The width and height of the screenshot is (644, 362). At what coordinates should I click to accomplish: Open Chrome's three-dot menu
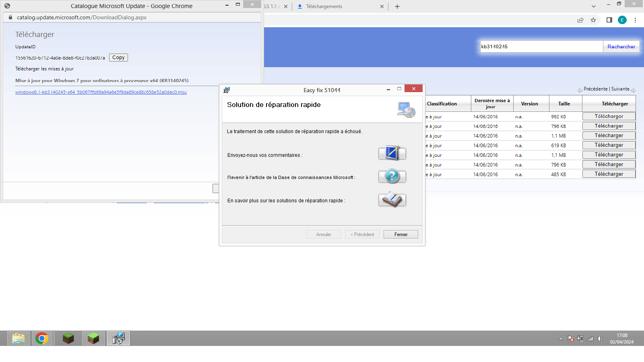635,20
